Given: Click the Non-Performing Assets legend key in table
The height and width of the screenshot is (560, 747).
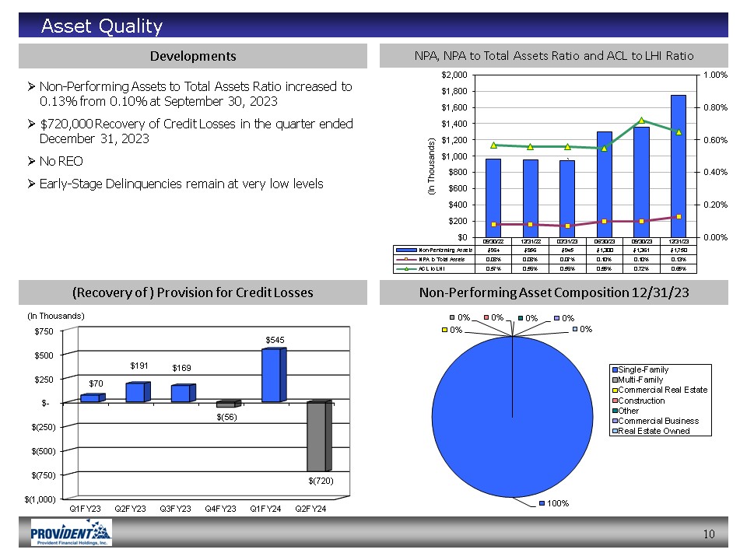Looking at the screenshot, I should 407,250.
